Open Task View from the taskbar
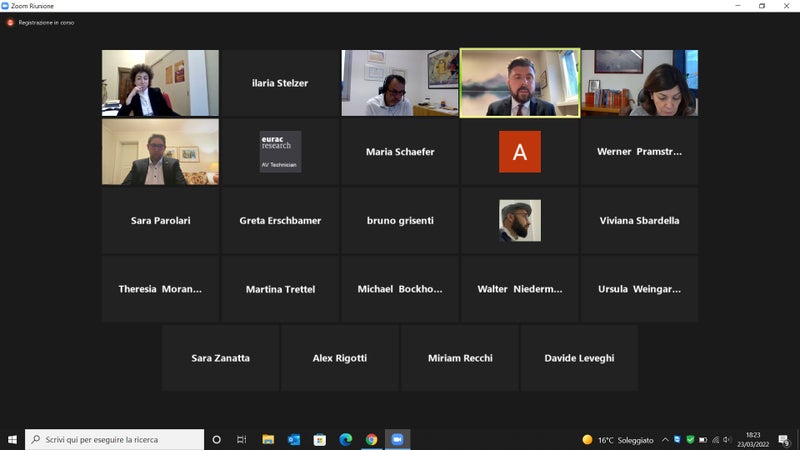This screenshot has height=450, width=800. click(242, 439)
